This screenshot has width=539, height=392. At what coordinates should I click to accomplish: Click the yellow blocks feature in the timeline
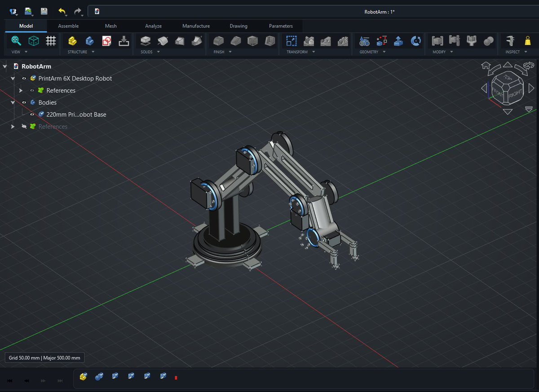[83, 376]
